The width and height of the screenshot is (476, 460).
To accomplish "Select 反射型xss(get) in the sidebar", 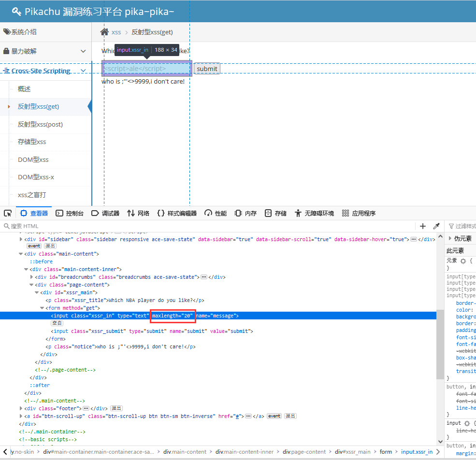I will pyautogui.click(x=38, y=107).
